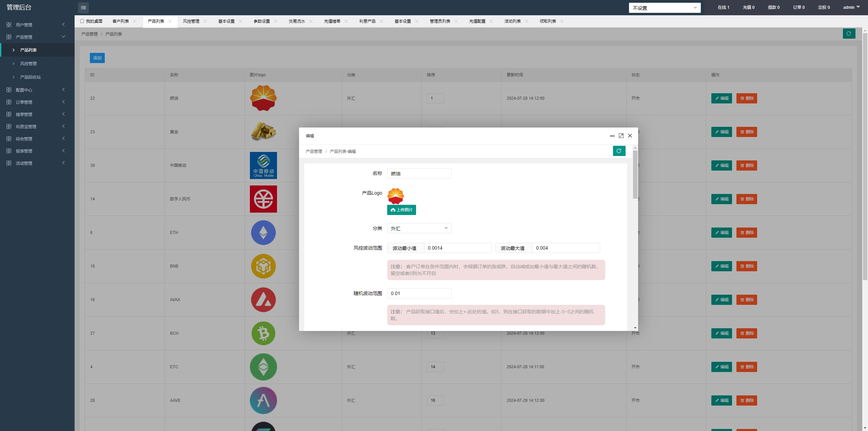The width and height of the screenshot is (868, 431).
Task: Click the BNB logo icon
Action: coord(264,266)
